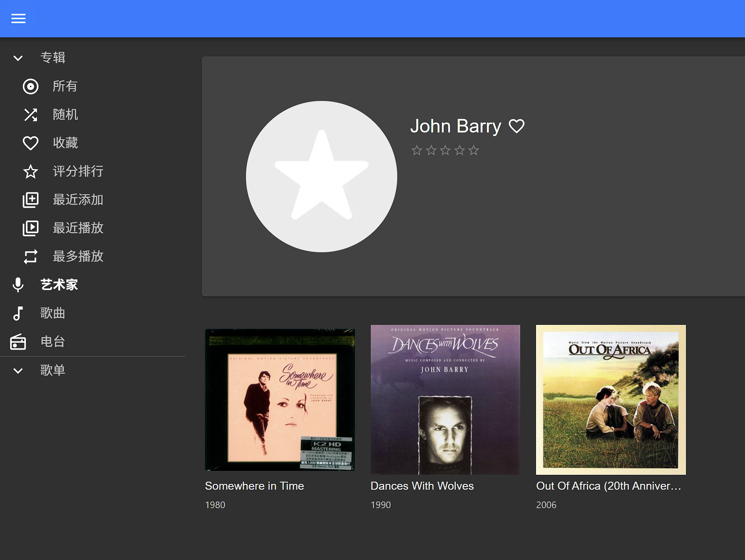Rate John Barry four stars
Image resolution: width=745 pixels, height=560 pixels.
(459, 150)
